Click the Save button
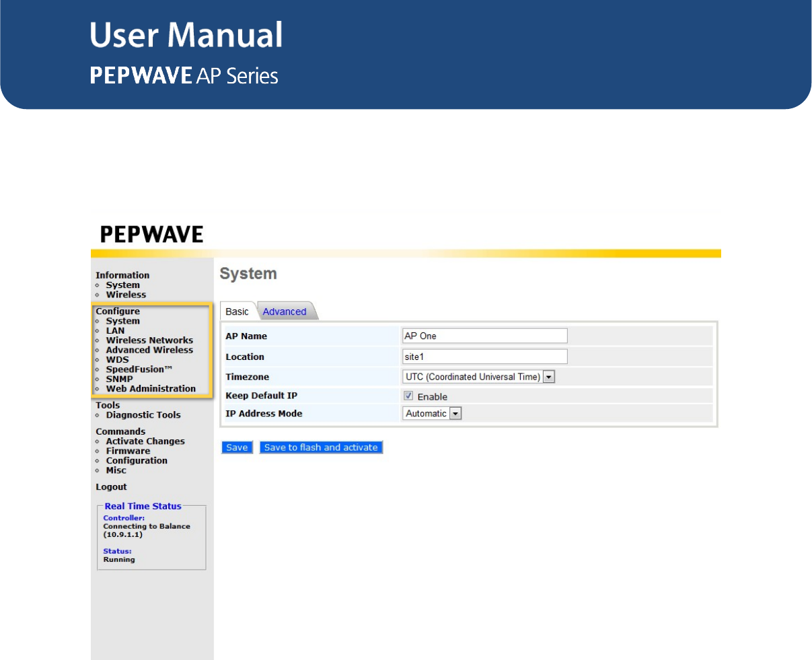Viewport: 812px width, 660px height. (x=237, y=447)
